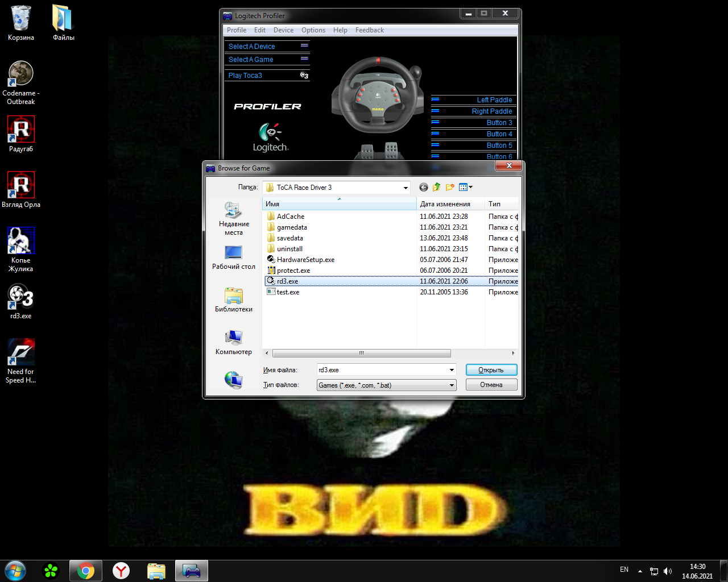The width and height of the screenshot is (728, 582).
Task: Open the view menu in Browse for Game
Action: 466,188
